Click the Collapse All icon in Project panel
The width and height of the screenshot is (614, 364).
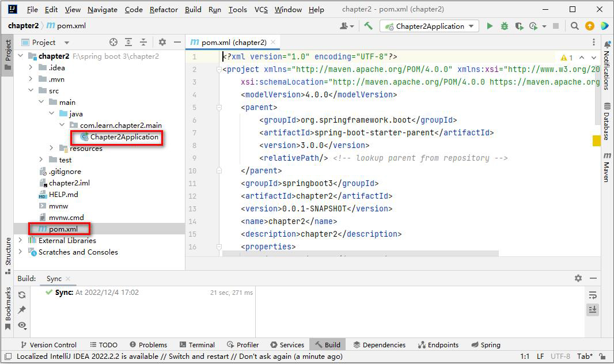click(x=143, y=42)
